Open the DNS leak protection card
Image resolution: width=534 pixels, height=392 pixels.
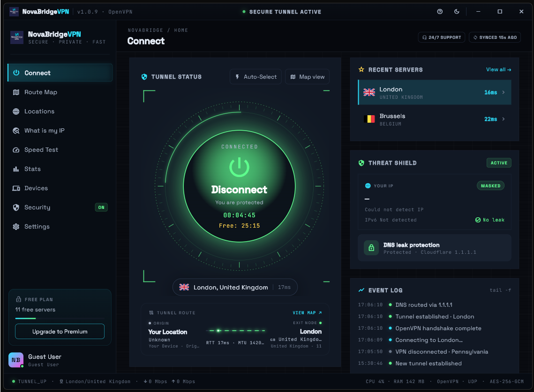[435, 248]
